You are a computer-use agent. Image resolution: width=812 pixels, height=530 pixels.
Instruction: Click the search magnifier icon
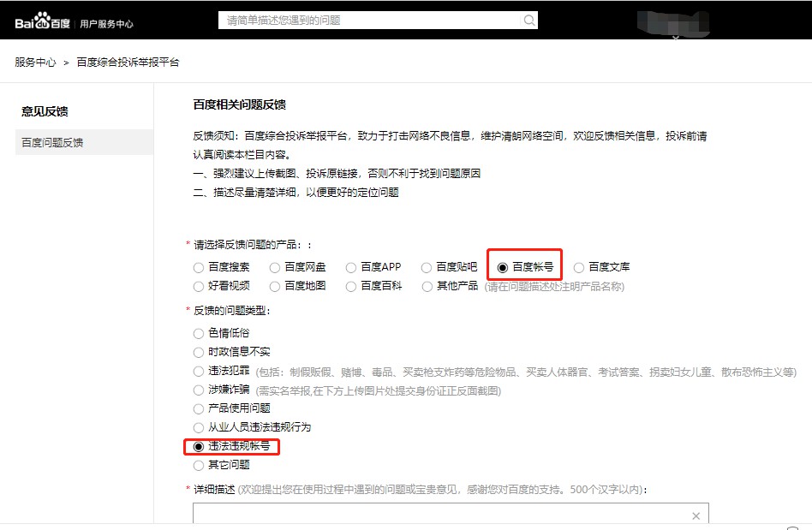[x=530, y=20]
